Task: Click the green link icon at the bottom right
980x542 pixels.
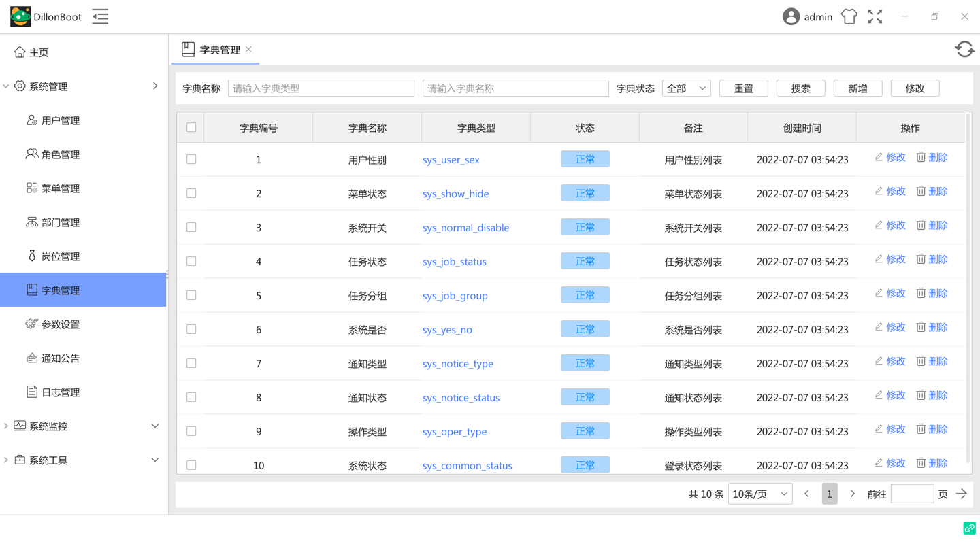Action: (969, 528)
